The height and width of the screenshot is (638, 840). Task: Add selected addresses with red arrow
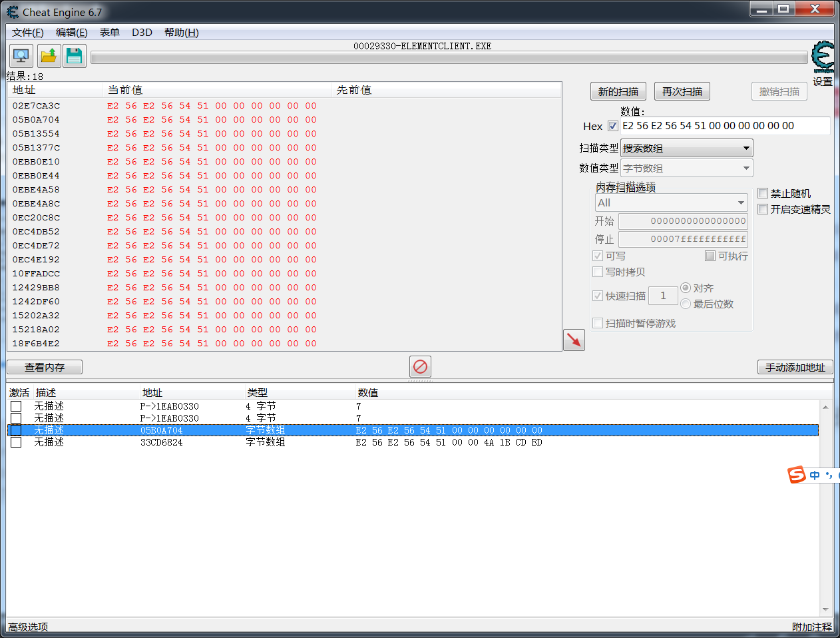pyautogui.click(x=574, y=340)
